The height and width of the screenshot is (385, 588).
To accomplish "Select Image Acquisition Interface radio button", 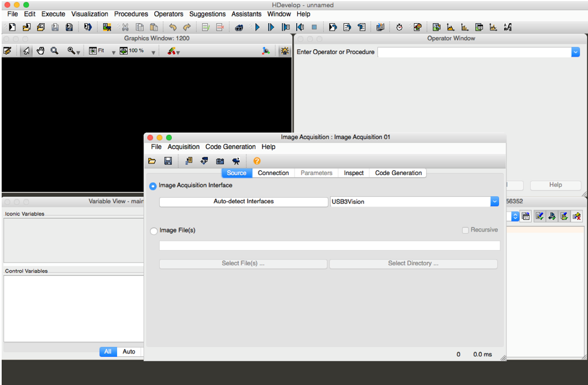I will click(153, 186).
